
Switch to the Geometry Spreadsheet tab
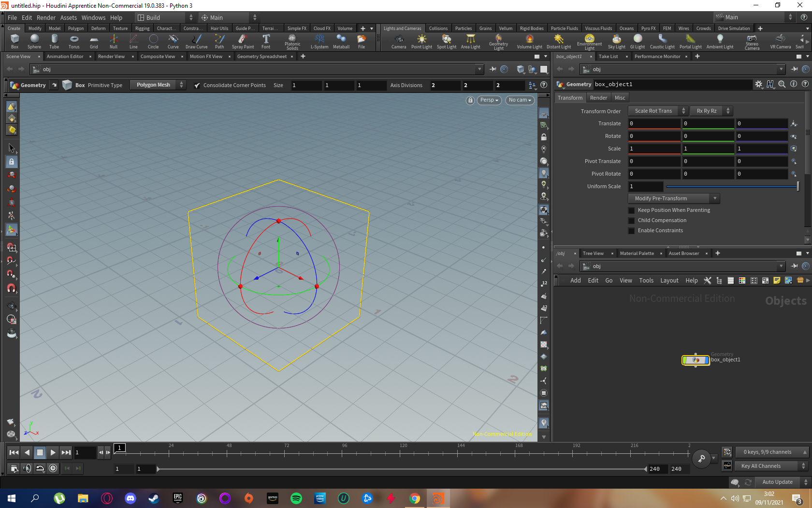(261, 57)
